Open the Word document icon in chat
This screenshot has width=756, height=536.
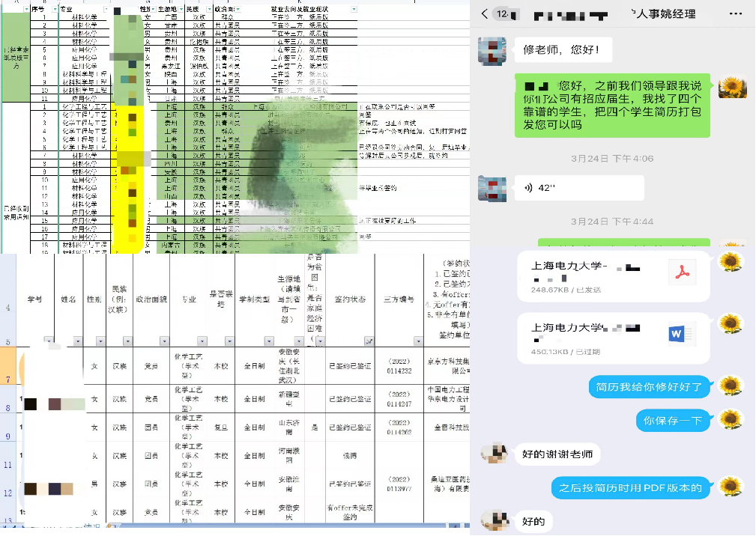point(683,334)
